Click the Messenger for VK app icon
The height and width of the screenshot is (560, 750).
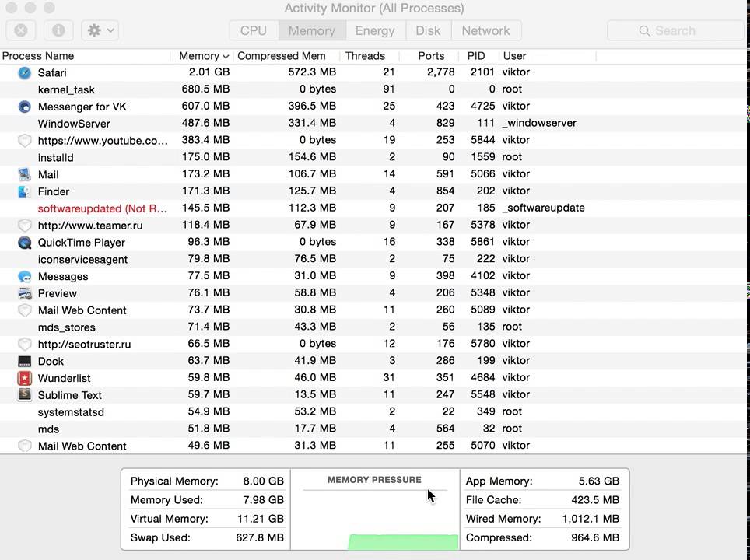[x=24, y=107]
